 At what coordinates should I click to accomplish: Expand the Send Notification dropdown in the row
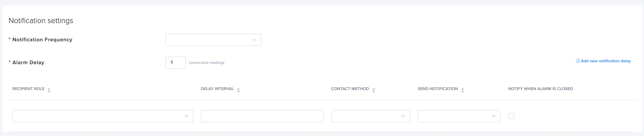[459, 116]
